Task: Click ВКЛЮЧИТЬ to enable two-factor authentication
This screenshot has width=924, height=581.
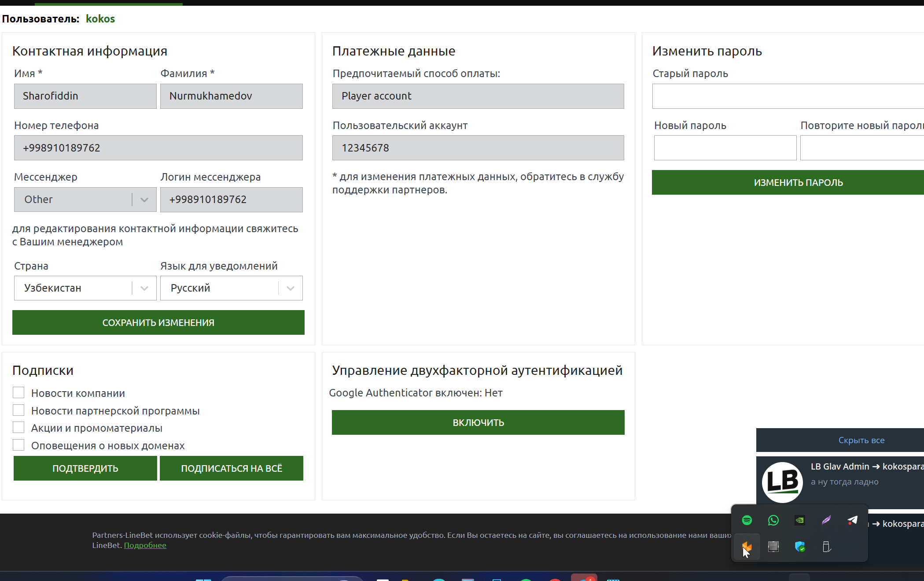Action: pyautogui.click(x=478, y=422)
